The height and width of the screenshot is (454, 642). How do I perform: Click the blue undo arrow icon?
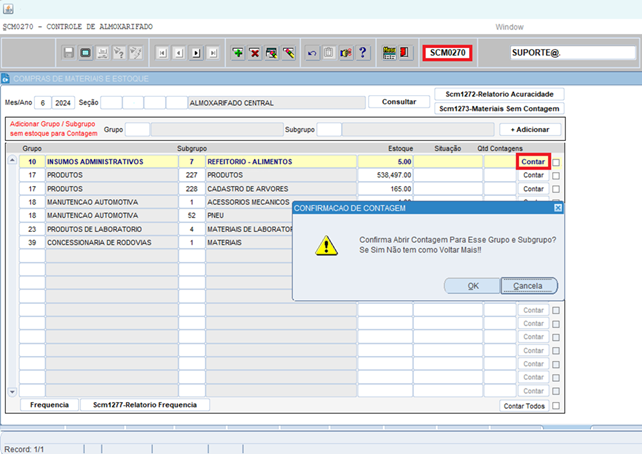click(312, 53)
